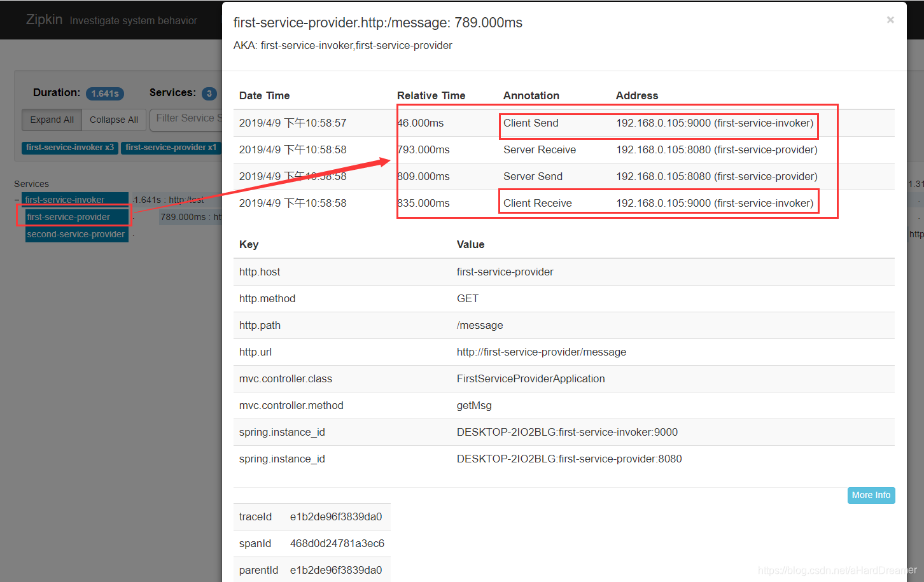Click Server Receive address 192.168.0.105:8080
Screen dimensions: 924x582
[x=717, y=149]
